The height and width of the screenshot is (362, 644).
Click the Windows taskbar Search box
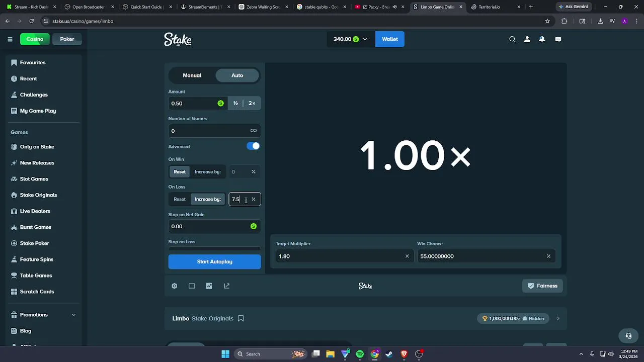271,354
